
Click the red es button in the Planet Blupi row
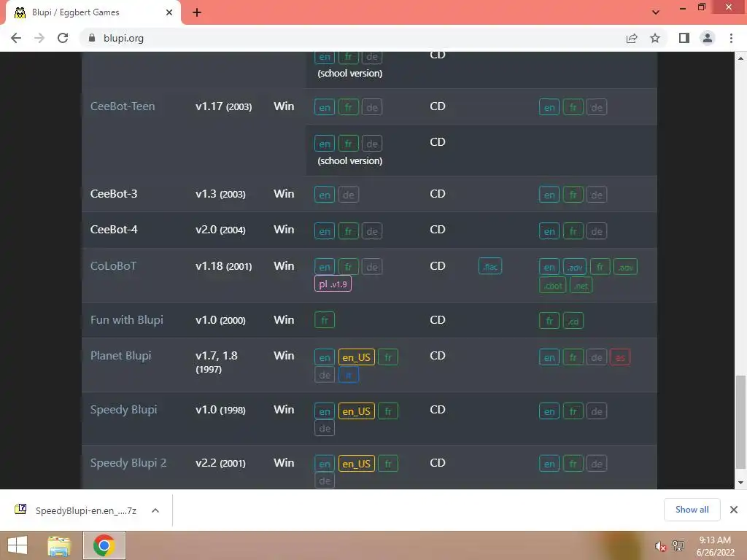tap(620, 357)
